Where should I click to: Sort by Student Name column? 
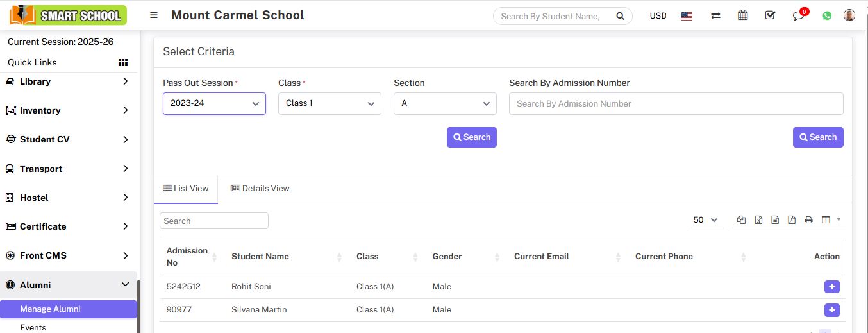[287, 257]
